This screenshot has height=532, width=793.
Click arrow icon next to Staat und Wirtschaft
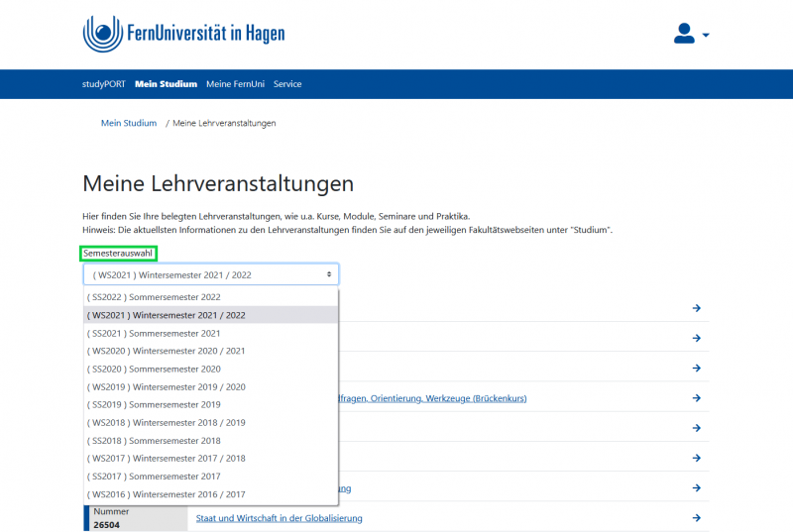tap(697, 518)
